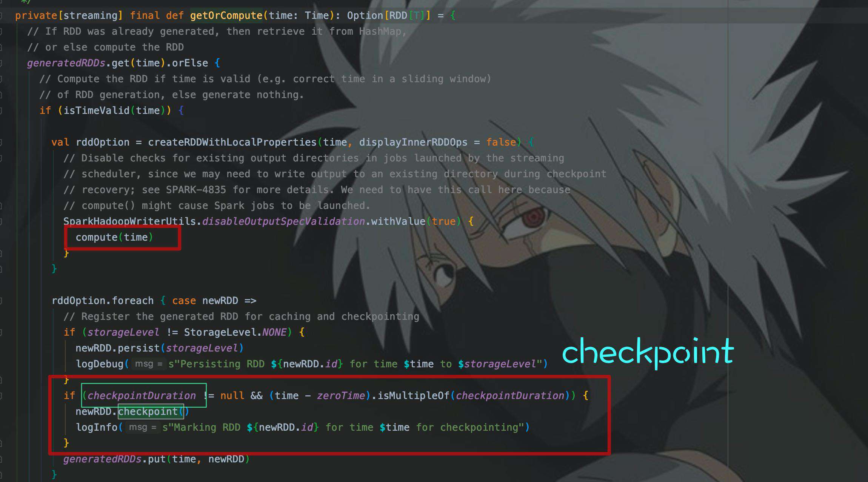The width and height of the screenshot is (868, 482).
Task: Click storageLevel in the if condition
Action: pos(123,332)
